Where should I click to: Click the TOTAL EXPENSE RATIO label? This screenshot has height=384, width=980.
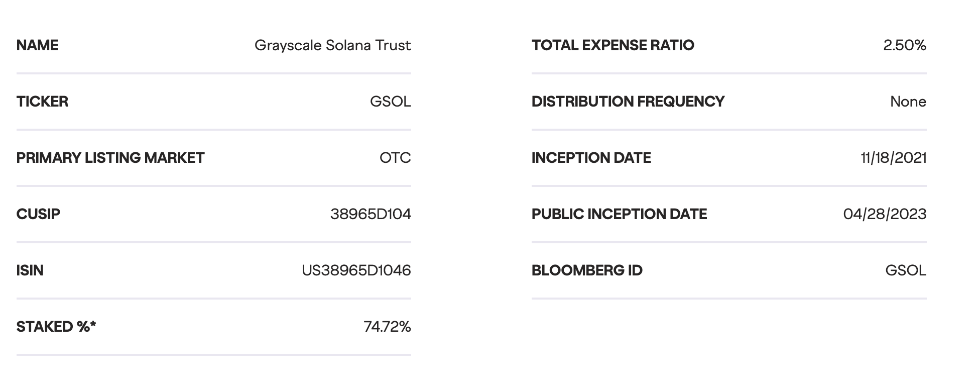(613, 45)
